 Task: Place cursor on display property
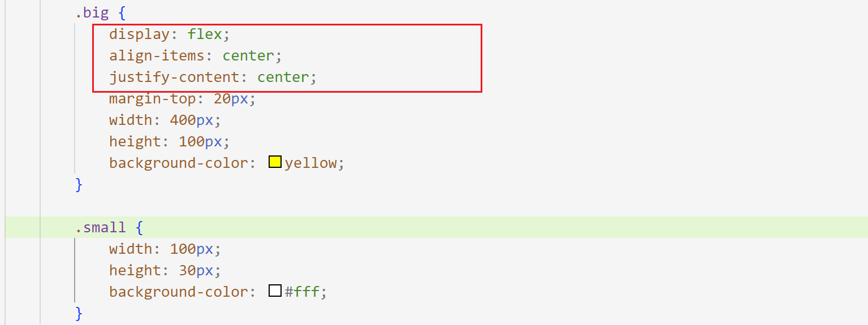coord(139,34)
